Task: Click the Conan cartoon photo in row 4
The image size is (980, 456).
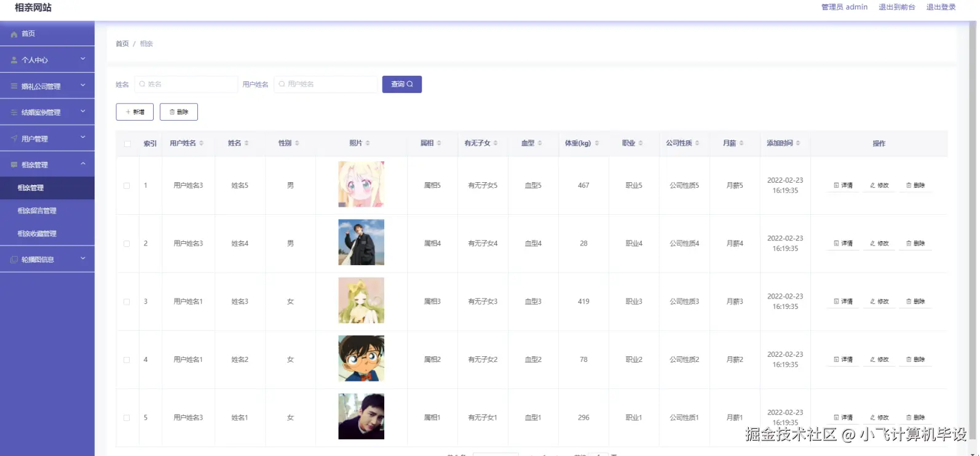Action: (362, 358)
